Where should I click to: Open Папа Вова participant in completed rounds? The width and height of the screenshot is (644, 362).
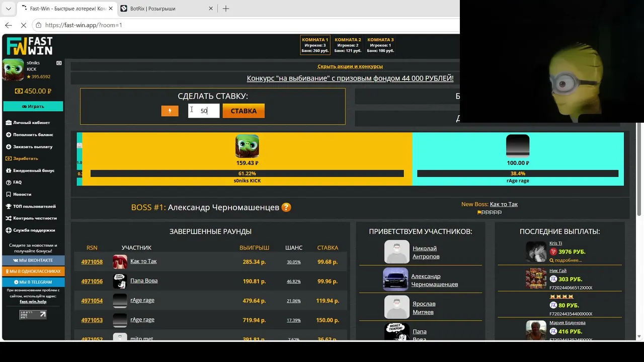tap(144, 281)
